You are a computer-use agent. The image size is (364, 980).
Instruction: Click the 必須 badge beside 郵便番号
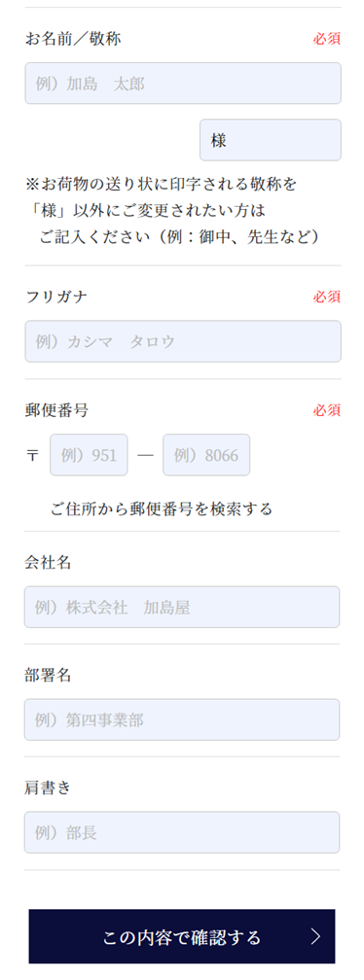tap(327, 410)
